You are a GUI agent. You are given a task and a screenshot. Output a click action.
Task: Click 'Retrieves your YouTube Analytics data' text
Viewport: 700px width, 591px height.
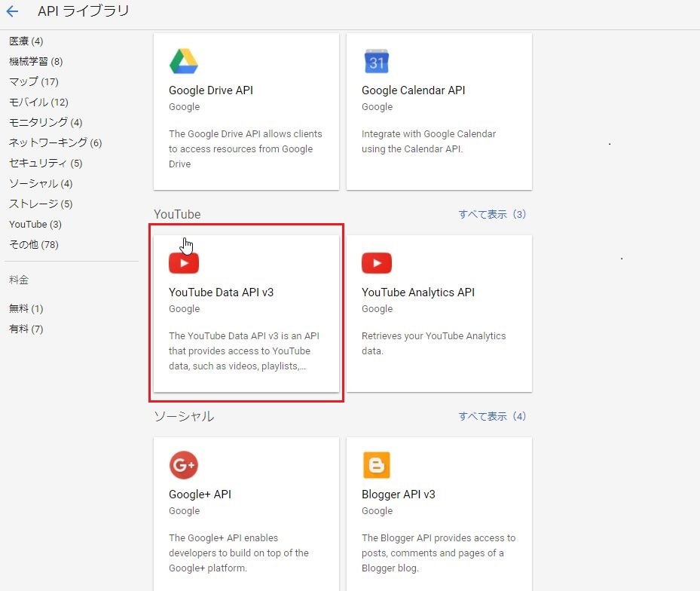click(x=433, y=343)
